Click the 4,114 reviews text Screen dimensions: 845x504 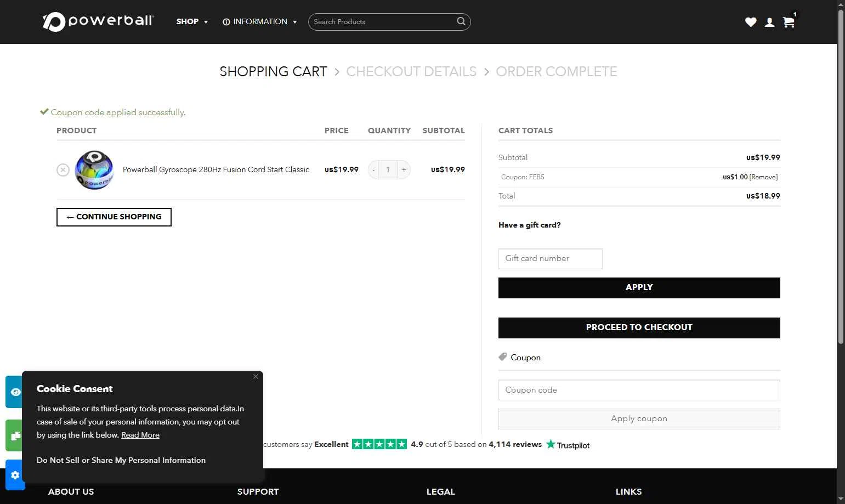tap(515, 444)
